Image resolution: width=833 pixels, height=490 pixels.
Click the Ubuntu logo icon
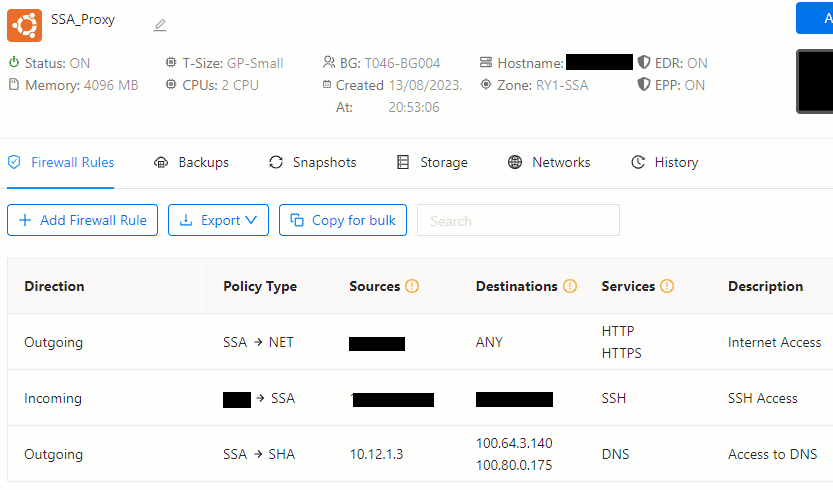pos(24,24)
